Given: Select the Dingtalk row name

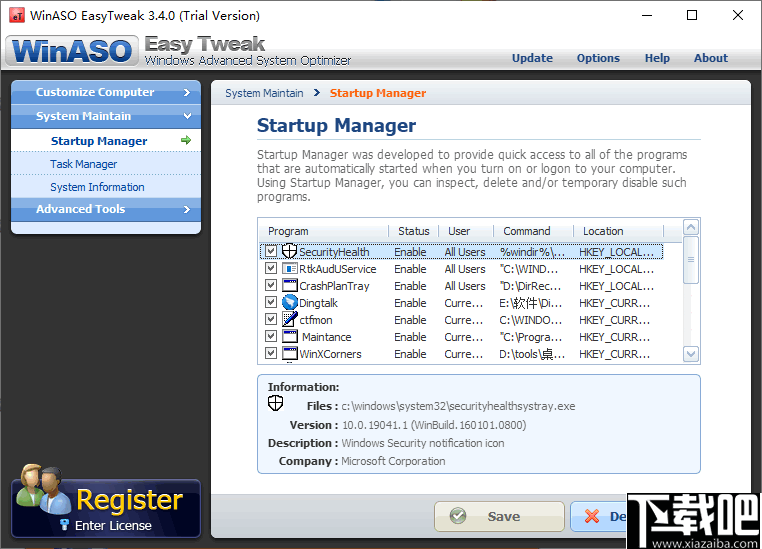Looking at the screenshot, I should click(x=318, y=303).
